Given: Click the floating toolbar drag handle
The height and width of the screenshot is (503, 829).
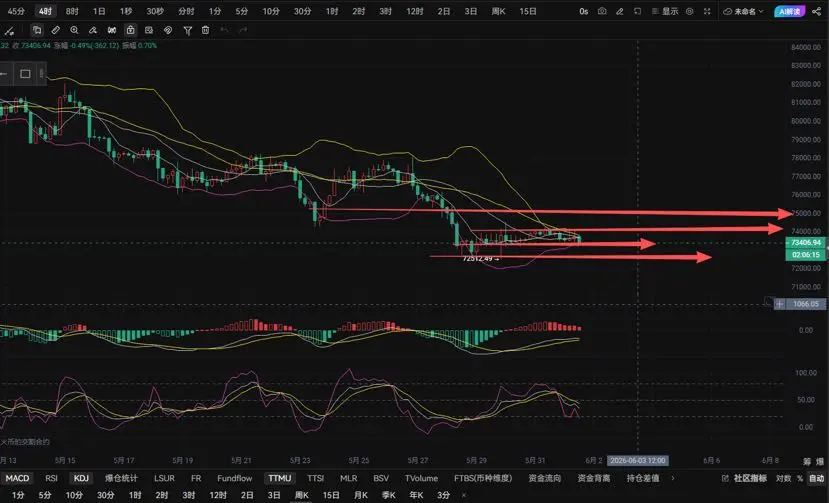Looking at the screenshot, I should coord(42,74).
